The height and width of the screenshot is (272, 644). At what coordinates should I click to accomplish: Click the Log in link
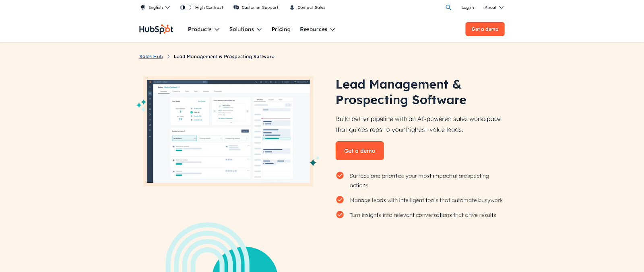coord(467,7)
